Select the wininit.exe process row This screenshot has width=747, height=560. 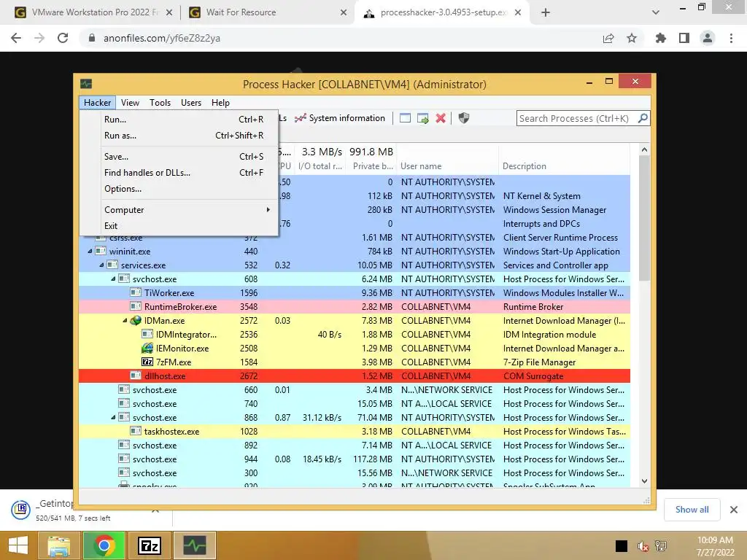click(x=355, y=251)
